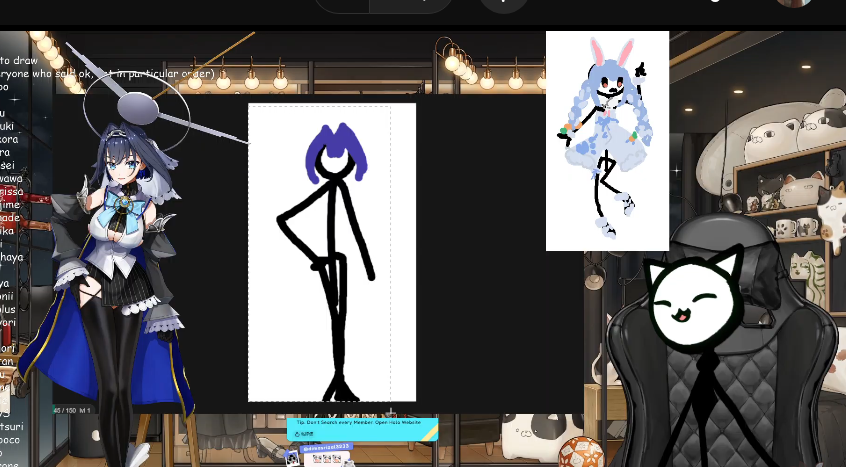Click the cat-eared stick figure avatar face

pos(694,303)
